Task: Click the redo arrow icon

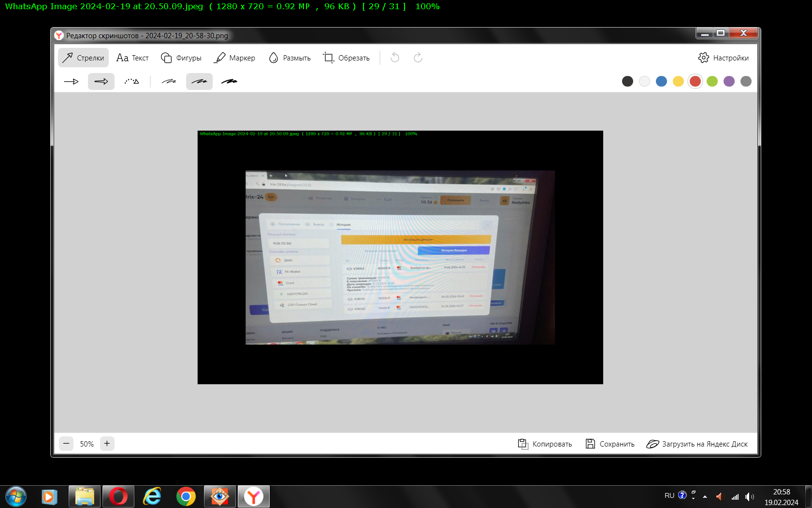Action: (x=418, y=58)
